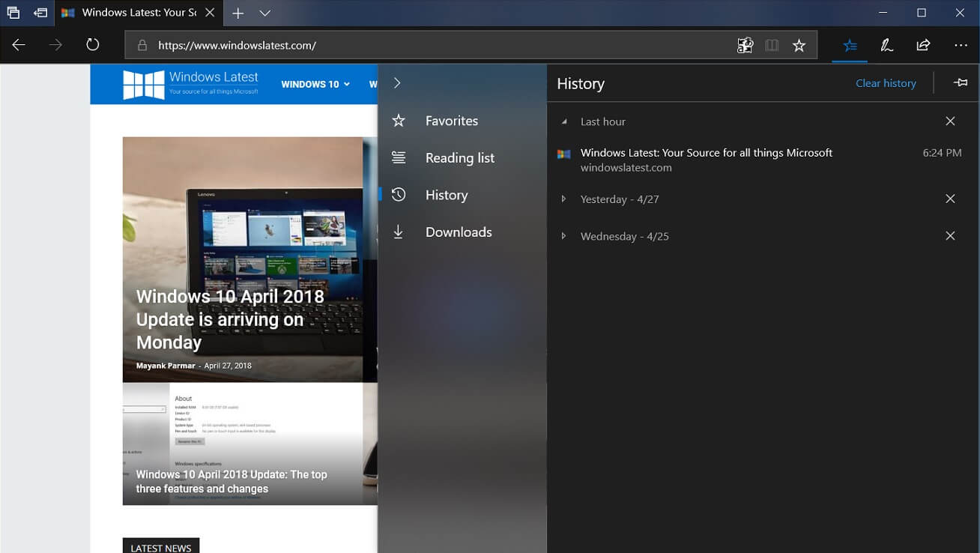The image size is (980, 553).
Task: Open the tabs you've set aside
Action: click(x=13, y=13)
